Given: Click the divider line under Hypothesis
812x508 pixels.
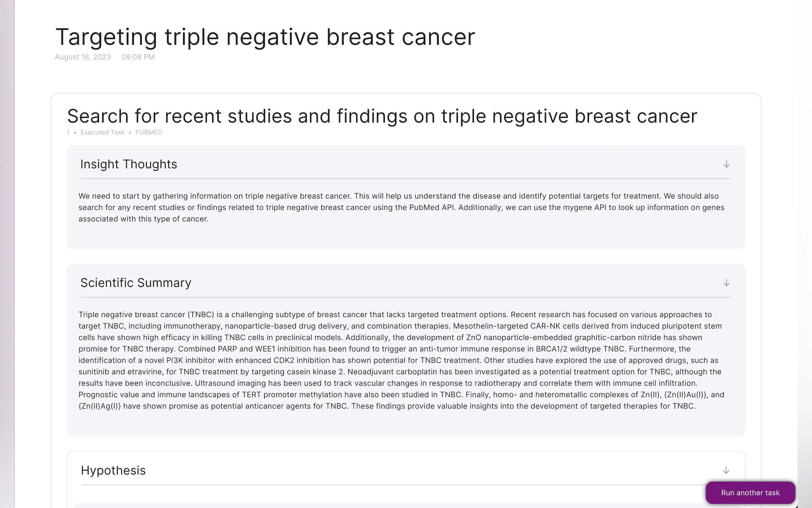Looking at the screenshot, I should coord(393,485).
